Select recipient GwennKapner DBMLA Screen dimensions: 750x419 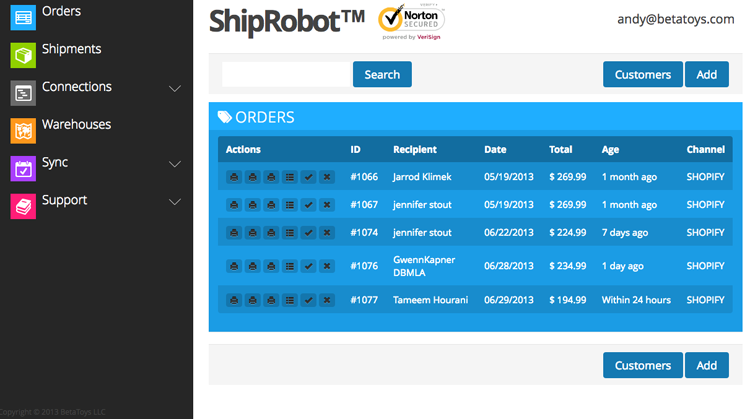[x=424, y=266]
